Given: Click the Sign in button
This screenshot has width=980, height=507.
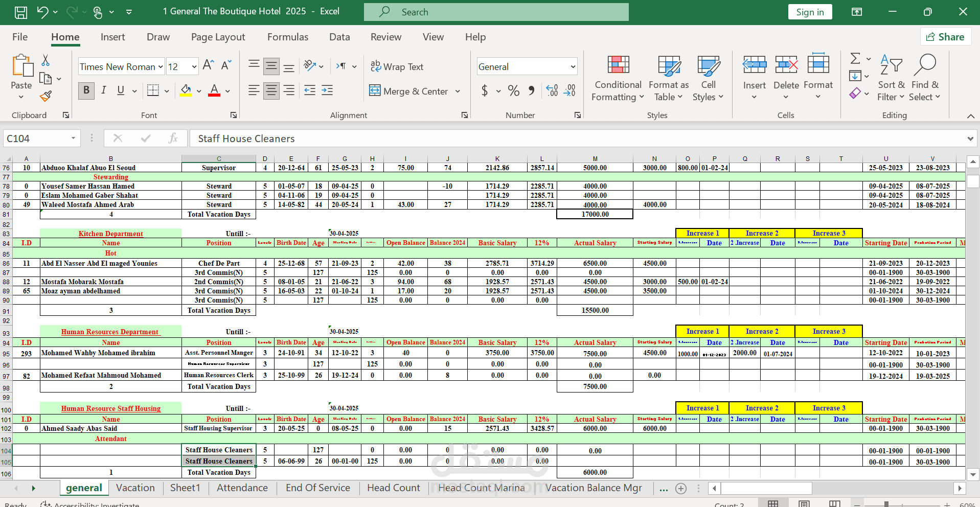Looking at the screenshot, I should [x=810, y=12].
